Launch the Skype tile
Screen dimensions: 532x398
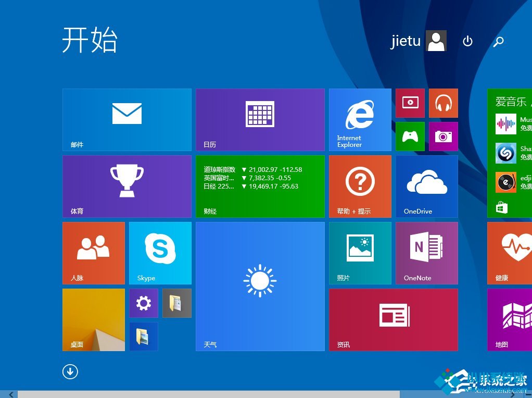click(160, 253)
